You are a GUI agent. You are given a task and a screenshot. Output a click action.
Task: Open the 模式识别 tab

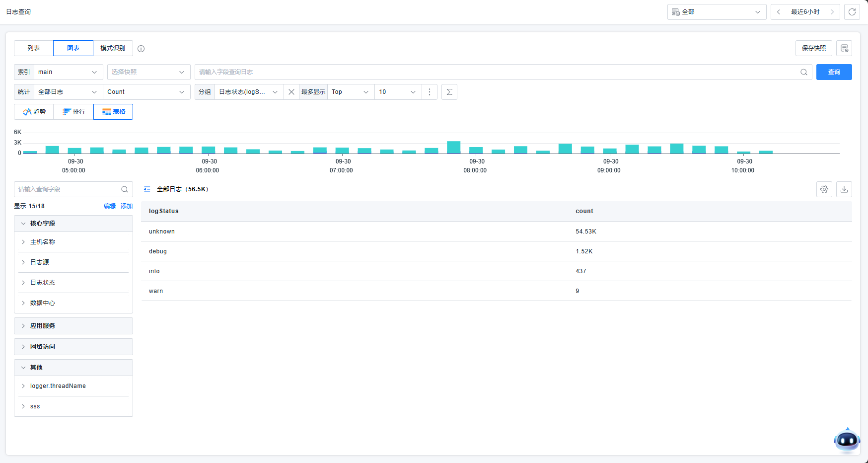(113, 48)
